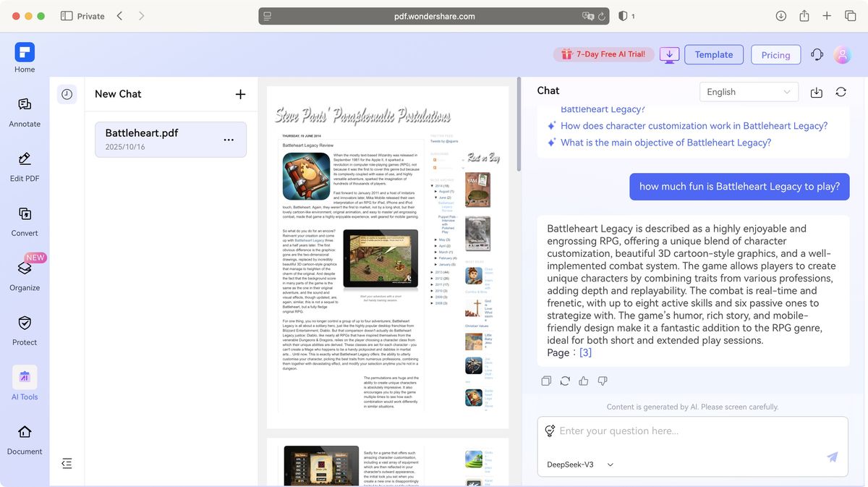Image resolution: width=868 pixels, height=487 pixels.
Task: Give a thumbs up to the AI response
Action: 584,381
